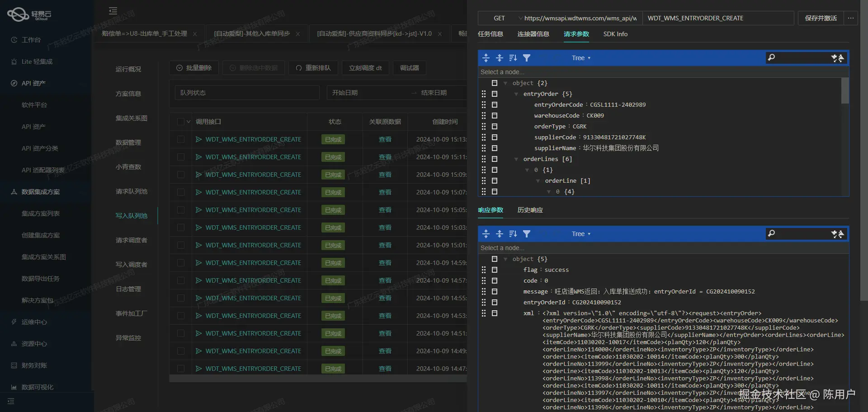Click the 队列状态 filter field
This screenshot has height=412, width=868.
[x=246, y=93]
